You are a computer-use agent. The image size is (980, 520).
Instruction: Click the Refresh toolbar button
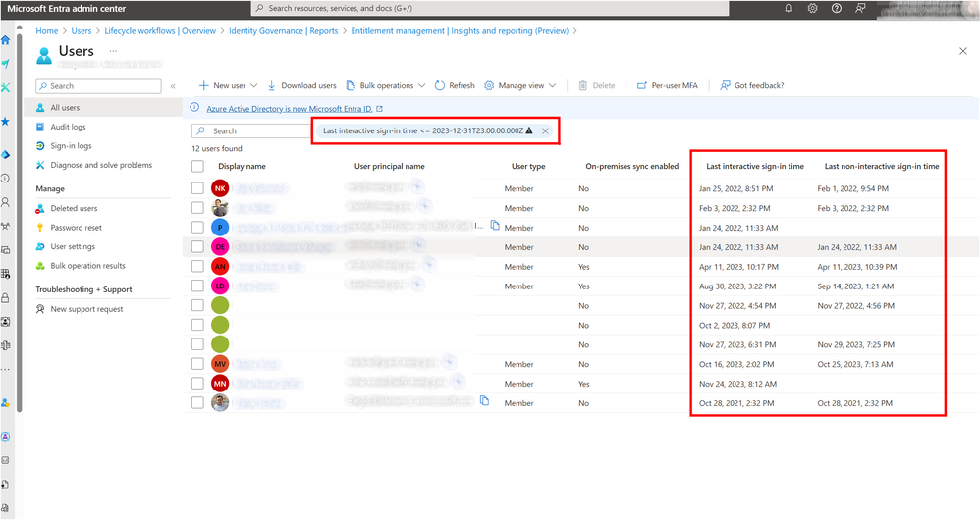click(455, 85)
